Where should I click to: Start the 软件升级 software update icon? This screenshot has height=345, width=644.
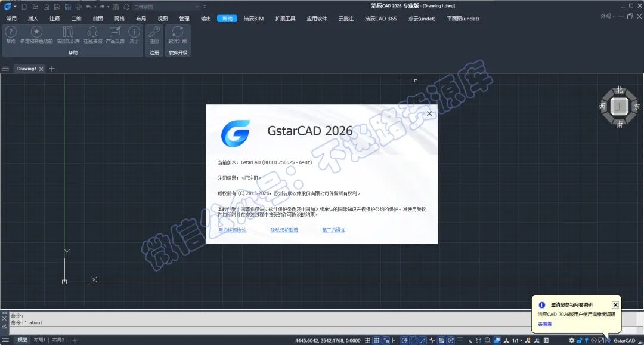click(178, 32)
